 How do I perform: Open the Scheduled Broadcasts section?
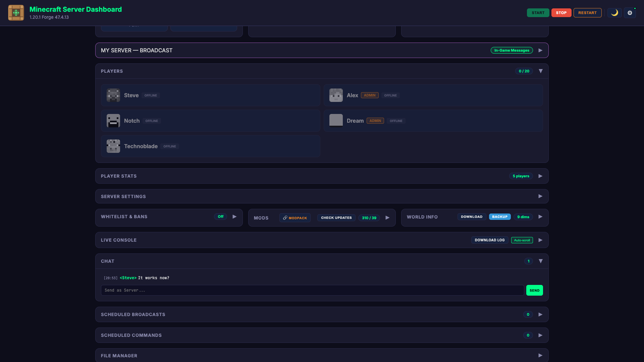coord(540,314)
